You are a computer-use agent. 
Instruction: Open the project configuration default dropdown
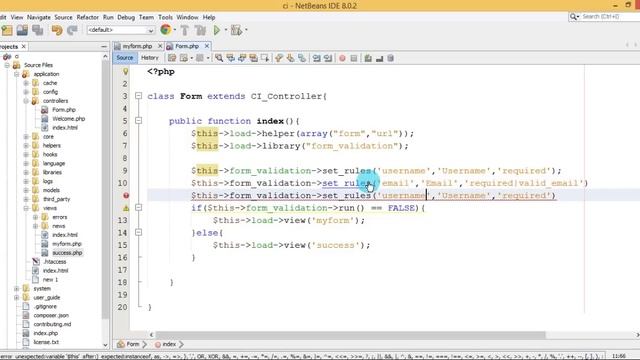click(121, 30)
